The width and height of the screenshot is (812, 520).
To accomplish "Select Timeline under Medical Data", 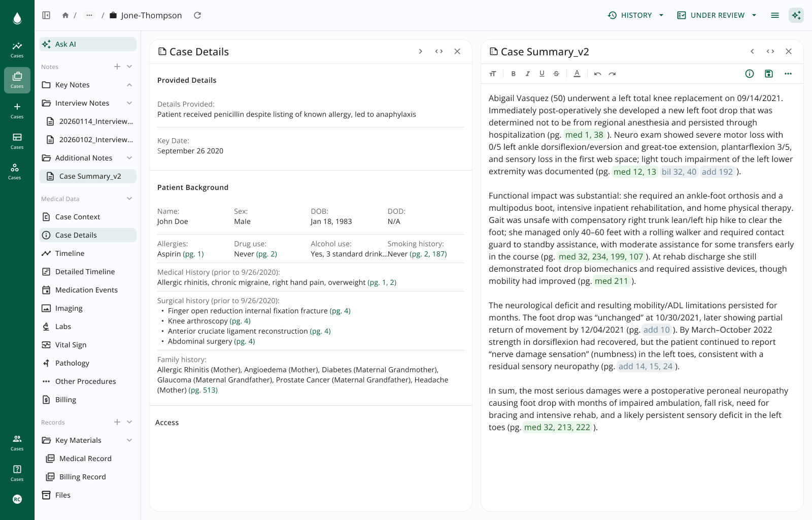I will [x=69, y=253].
